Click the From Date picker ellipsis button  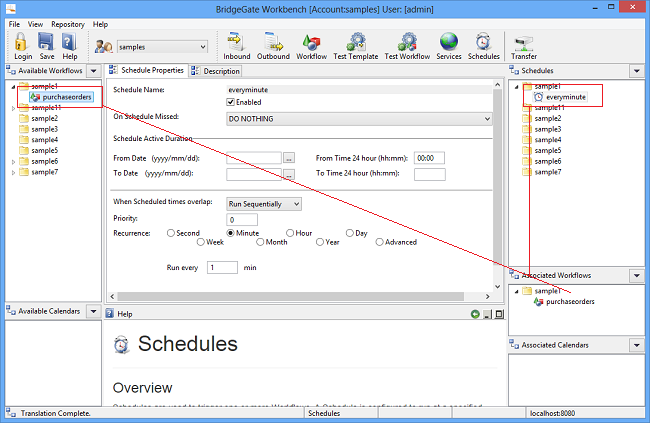click(x=289, y=158)
